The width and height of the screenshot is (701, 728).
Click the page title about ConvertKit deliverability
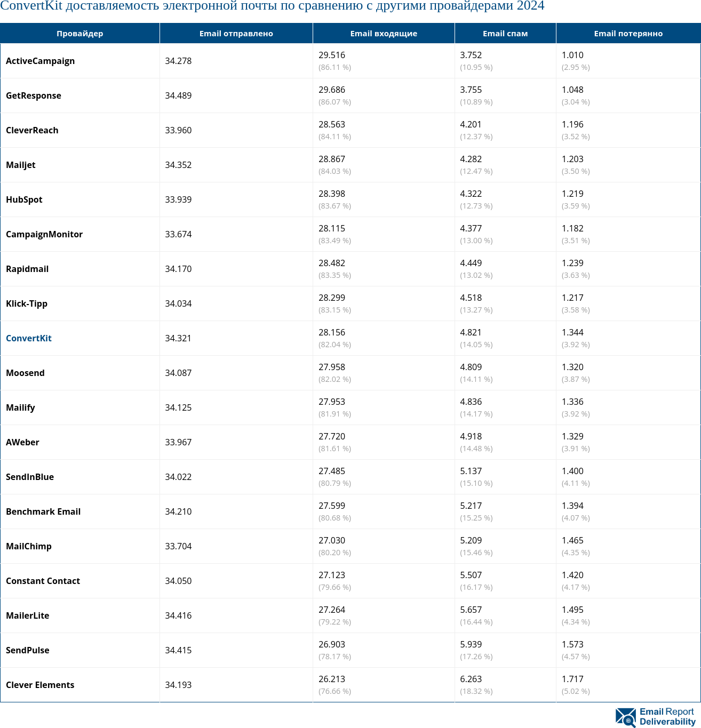[x=272, y=6]
